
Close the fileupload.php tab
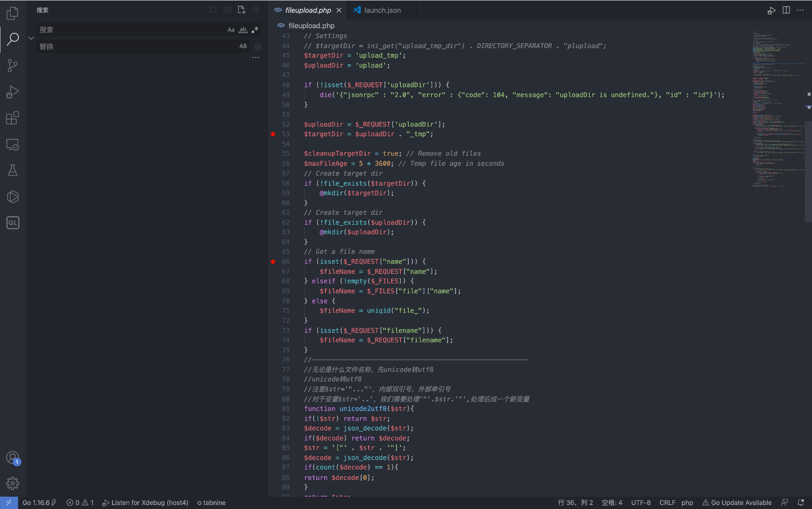pyautogui.click(x=339, y=10)
